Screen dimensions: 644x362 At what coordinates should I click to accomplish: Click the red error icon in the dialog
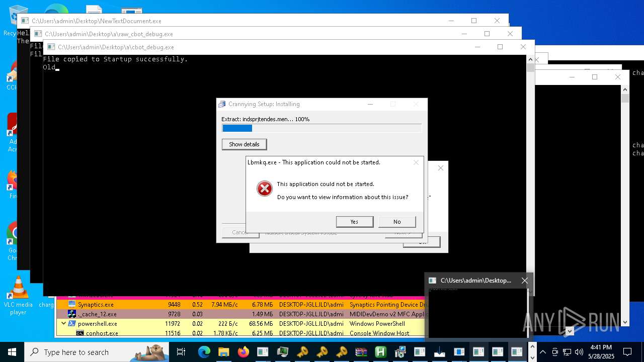(264, 189)
